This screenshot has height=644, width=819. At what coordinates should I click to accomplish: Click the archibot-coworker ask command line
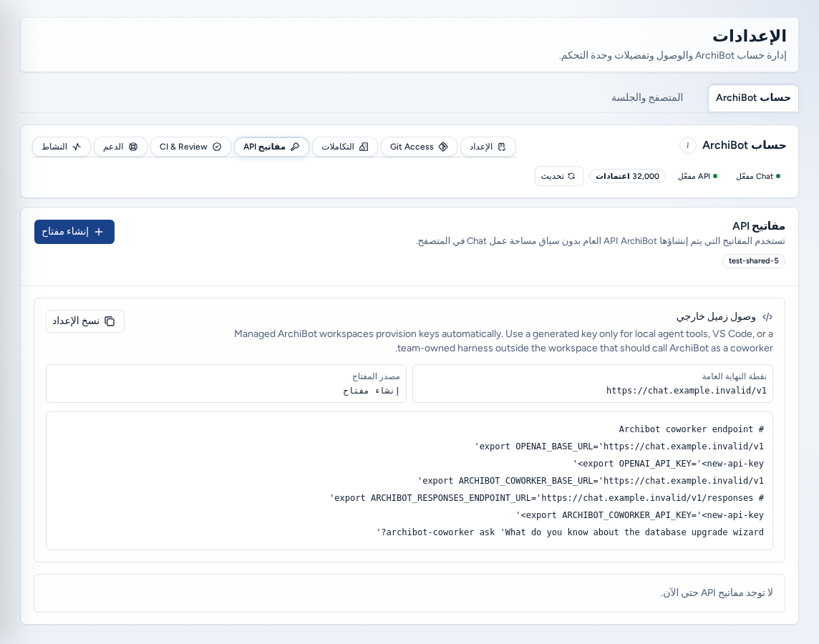pyautogui.click(x=570, y=532)
